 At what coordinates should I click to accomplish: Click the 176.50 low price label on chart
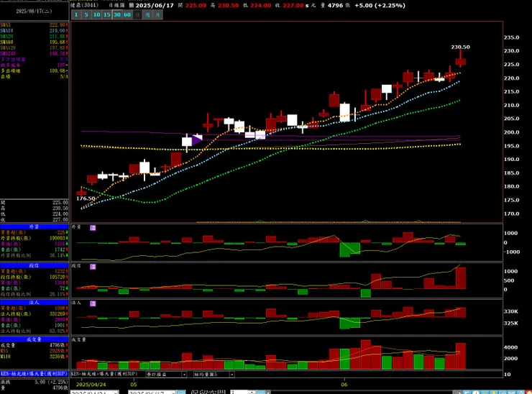coord(86,198)
